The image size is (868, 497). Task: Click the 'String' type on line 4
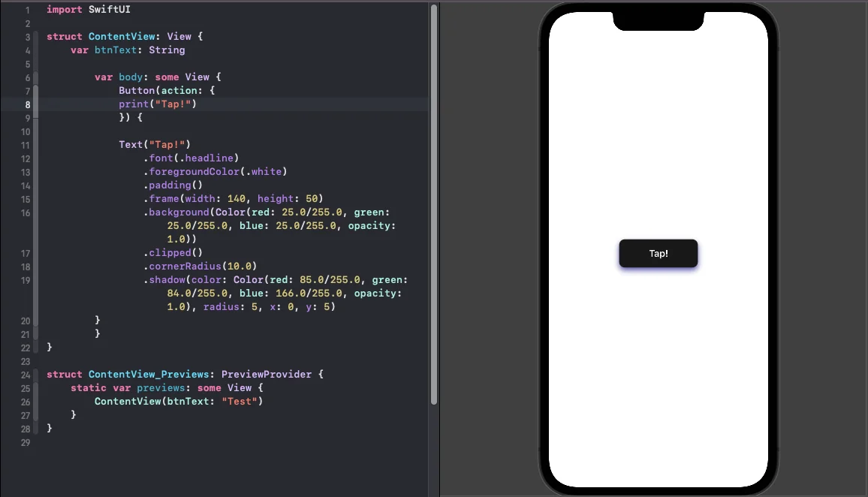tap(167, 50)
